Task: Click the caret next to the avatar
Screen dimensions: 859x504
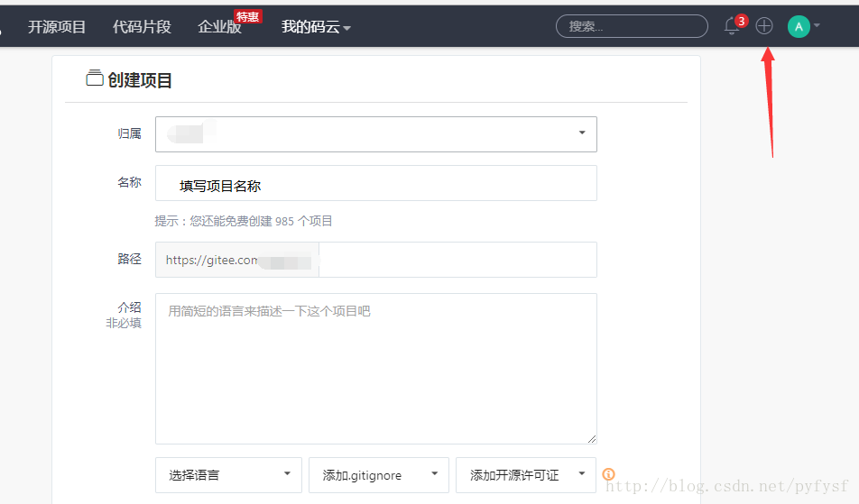Action: [817, 25]
